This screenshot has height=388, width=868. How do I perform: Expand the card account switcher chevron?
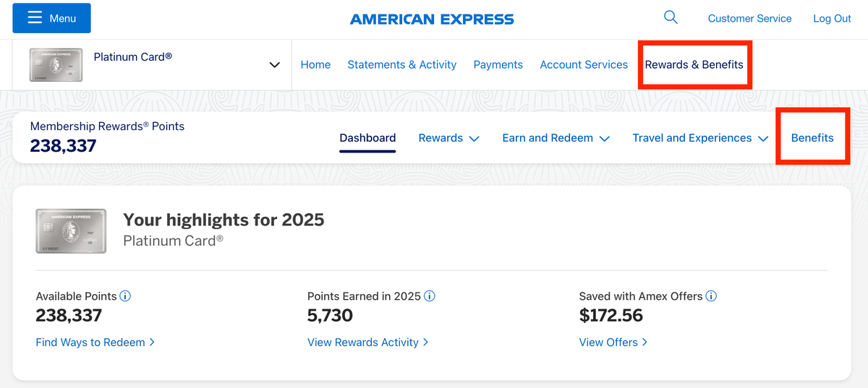point(274,65)
